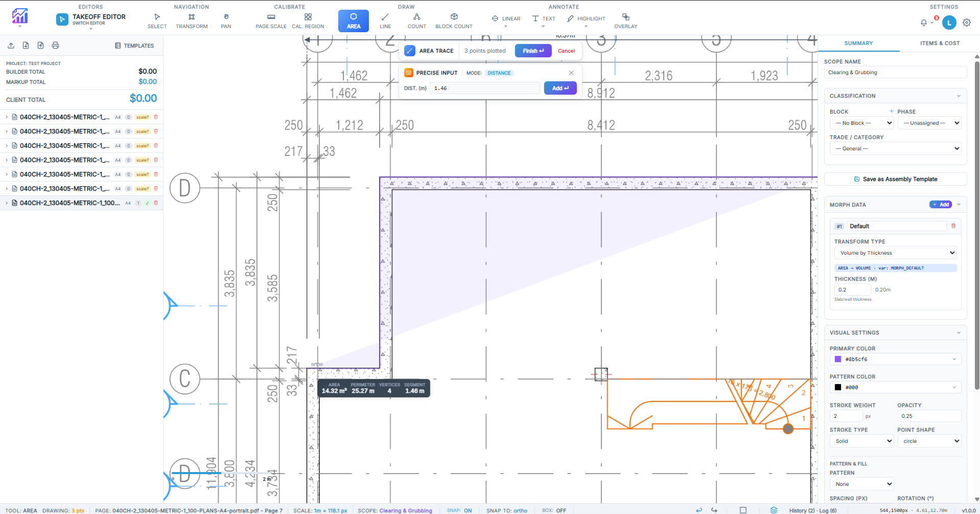The height and width of the screenshot is (514, 980).
Task: Open the Transform tool
Action: click(192, 20)
